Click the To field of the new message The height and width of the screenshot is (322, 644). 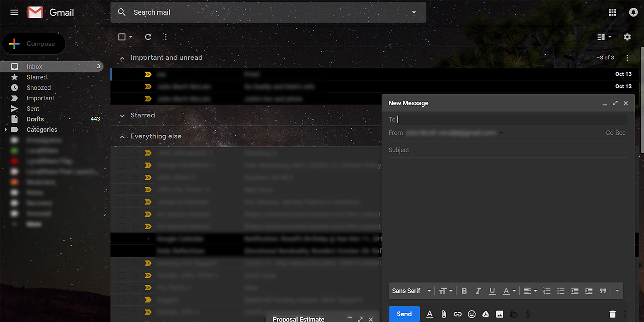pyautogui.click(x=460, y=119)
